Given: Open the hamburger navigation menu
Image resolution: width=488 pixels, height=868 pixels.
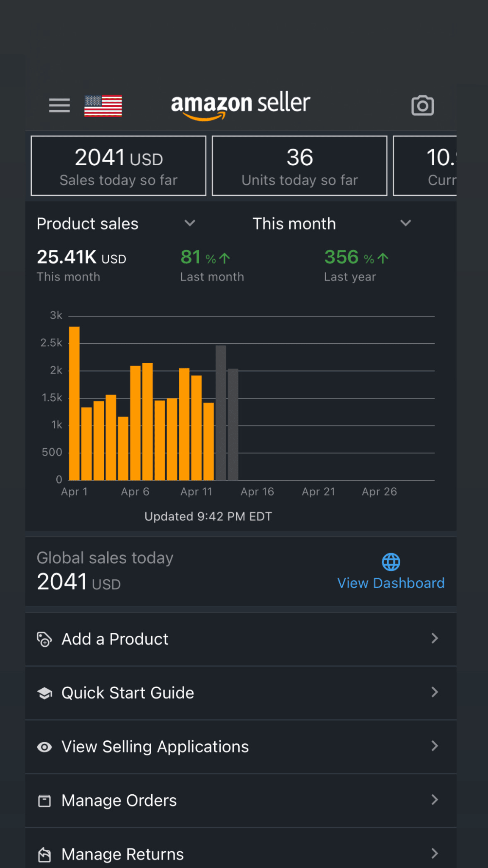Looking at the screenshot, I should click(59, 106).
